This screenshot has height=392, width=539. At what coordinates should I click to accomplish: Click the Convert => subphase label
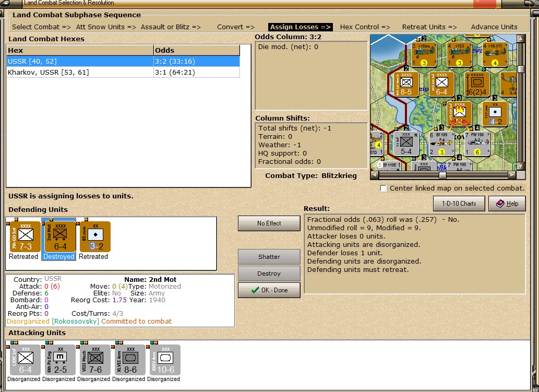point(236,27)
